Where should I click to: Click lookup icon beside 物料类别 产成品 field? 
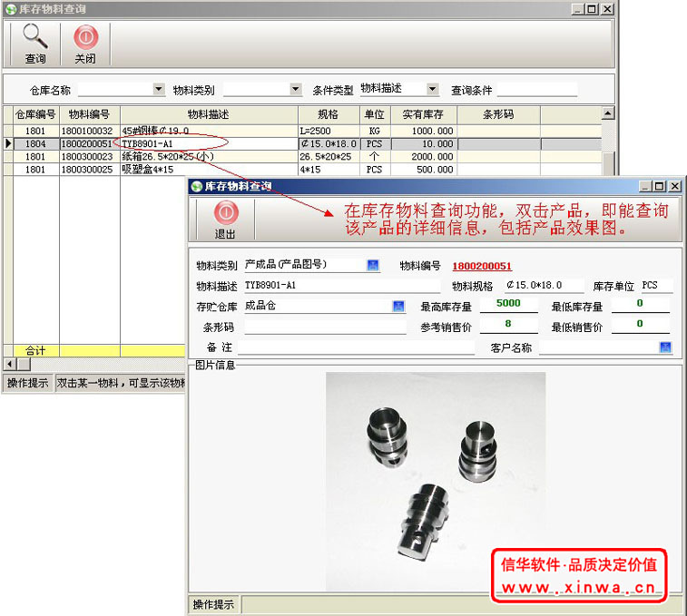372,265
